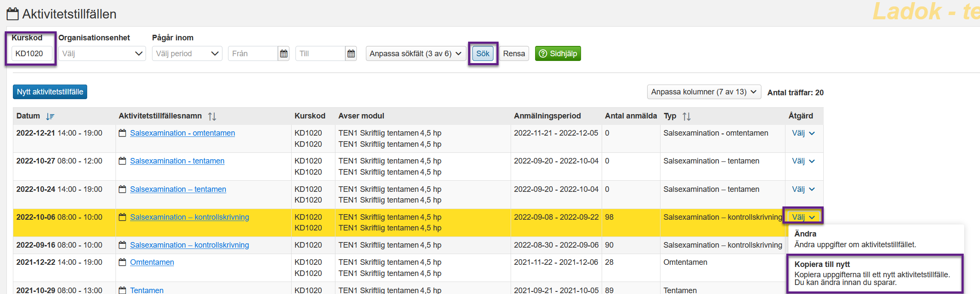
Task: Open Salsexamination - omtentamen link
Action: click(183, 133)
